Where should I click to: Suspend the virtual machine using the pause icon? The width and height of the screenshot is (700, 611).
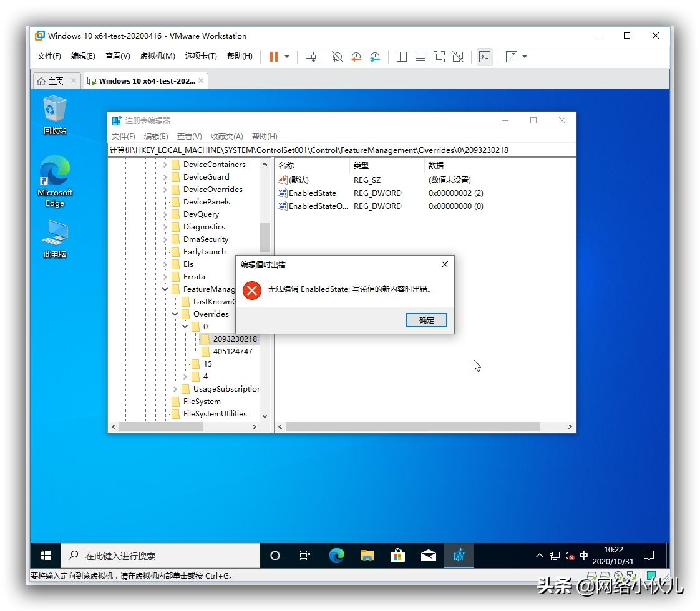click(x=275, y=57)
